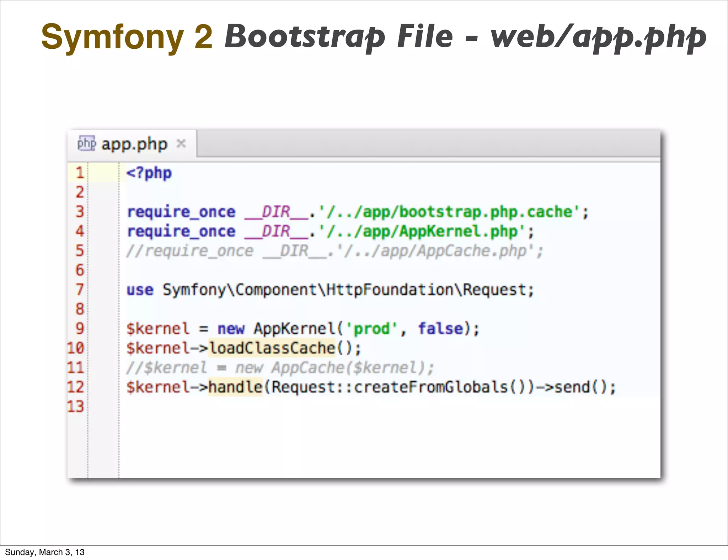Click the '/../app/AppKernel.php' string
This screenshot has height=560, width=728.
pyautogui.click(x=422, y=232)
